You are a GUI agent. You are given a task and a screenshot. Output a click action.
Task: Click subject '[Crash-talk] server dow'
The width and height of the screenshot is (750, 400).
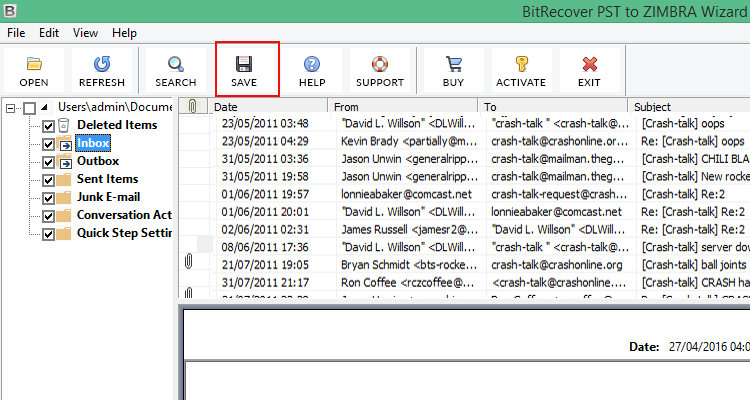tap(695, 247)
